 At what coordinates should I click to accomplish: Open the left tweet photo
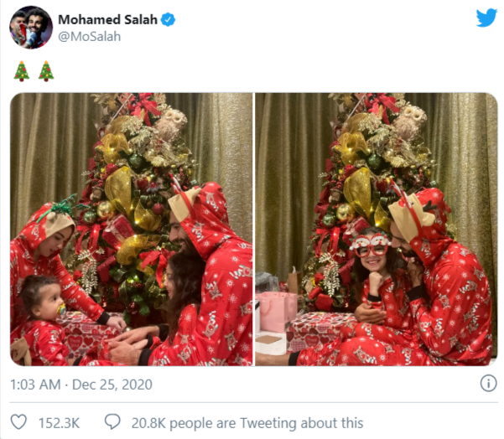click(x=131, y=229)
